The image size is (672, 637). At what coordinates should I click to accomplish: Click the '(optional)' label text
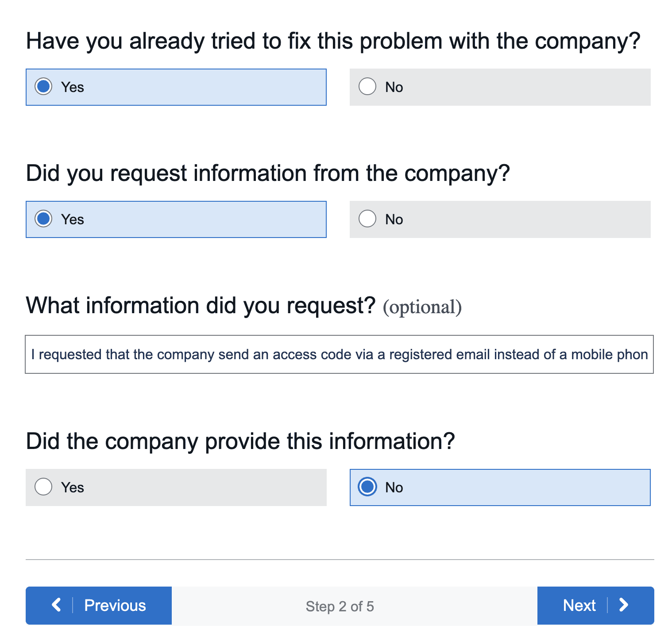(x=422, y=307)
